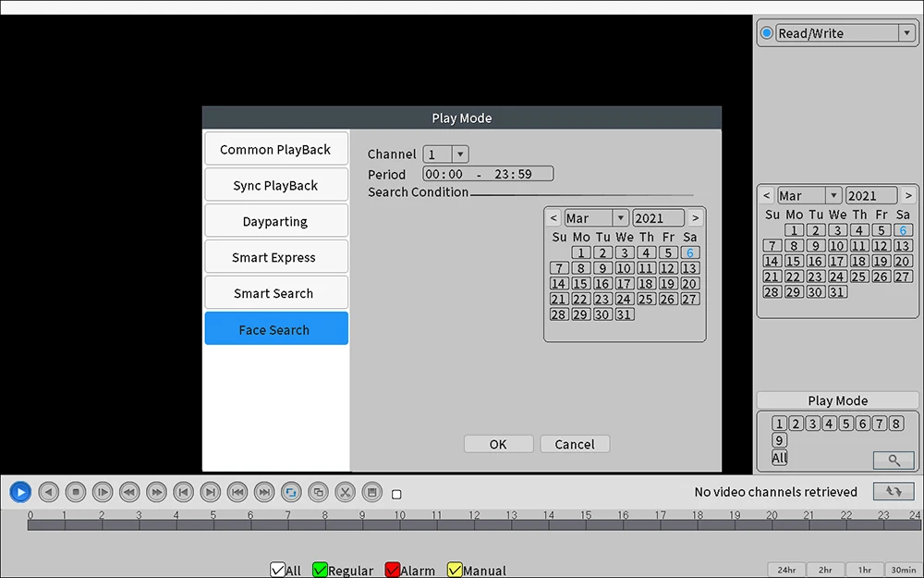This screenshot has width=924, height=578.
Task: Click the refresh sync arrows icon
Action: tap(894, 491)
